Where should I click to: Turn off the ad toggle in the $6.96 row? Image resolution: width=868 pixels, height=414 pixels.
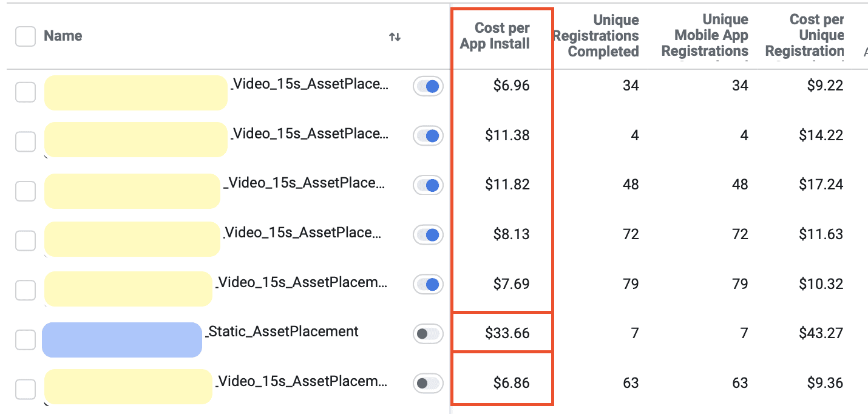coord(428,86)
